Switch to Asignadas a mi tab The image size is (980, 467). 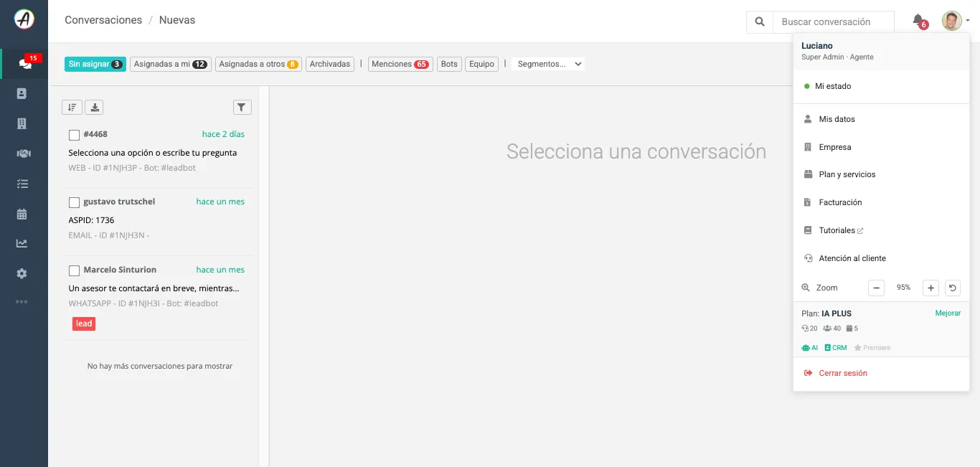[x=171, y=64]
